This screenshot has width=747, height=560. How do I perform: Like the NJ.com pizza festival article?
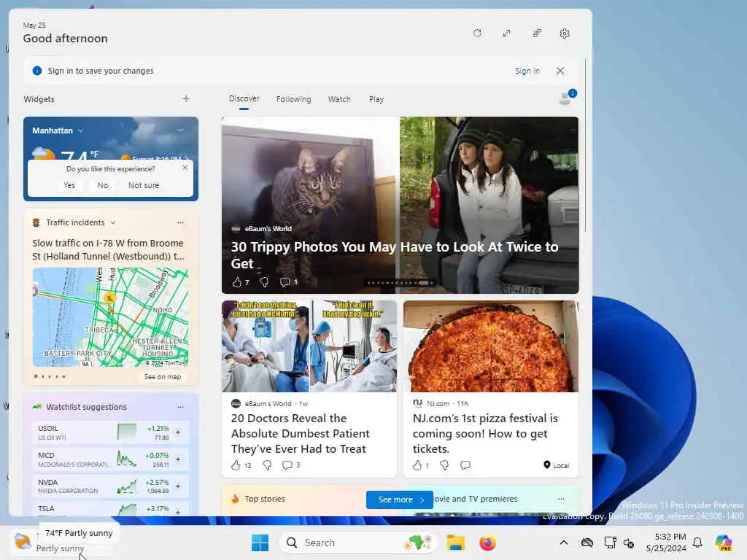(x=417, y=465)
